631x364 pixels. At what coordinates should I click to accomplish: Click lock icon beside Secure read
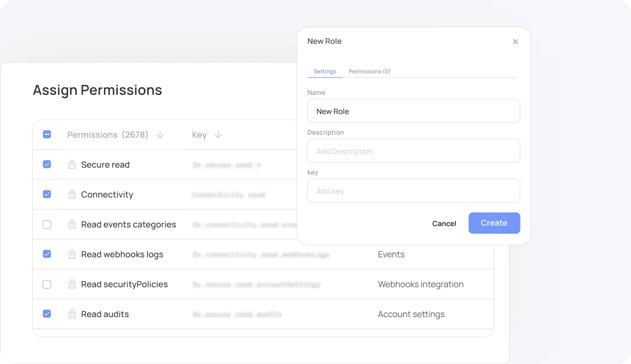(72, 165)
